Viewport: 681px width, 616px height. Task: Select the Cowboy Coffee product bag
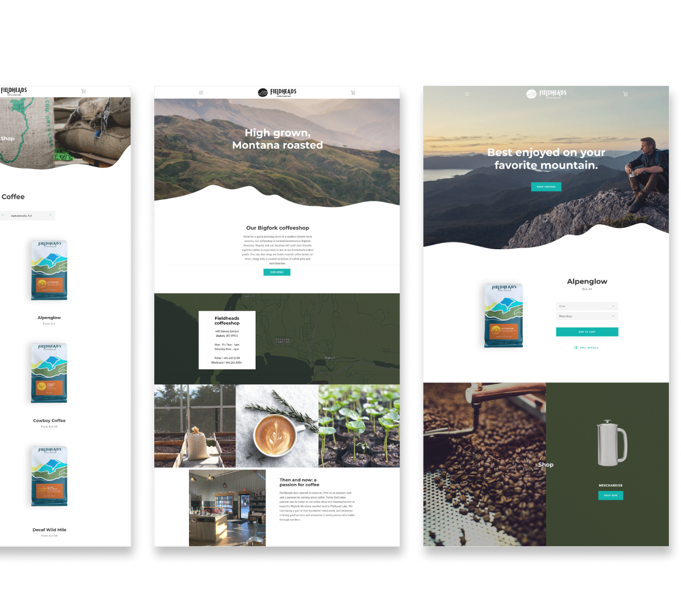[x=49, y=373]
